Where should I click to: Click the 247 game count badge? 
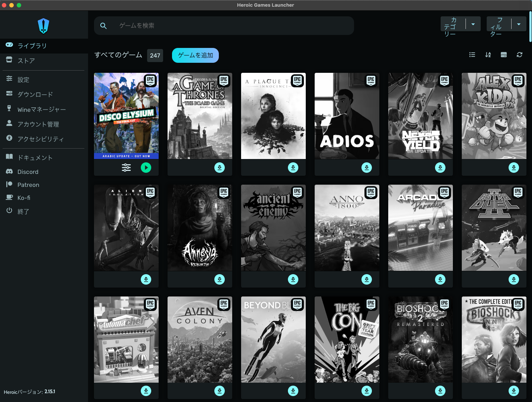155,55
